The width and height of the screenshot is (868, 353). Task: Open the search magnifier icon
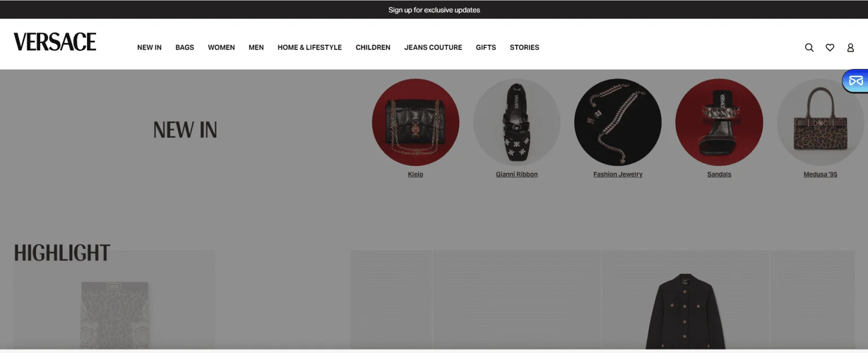click(809, 47)
